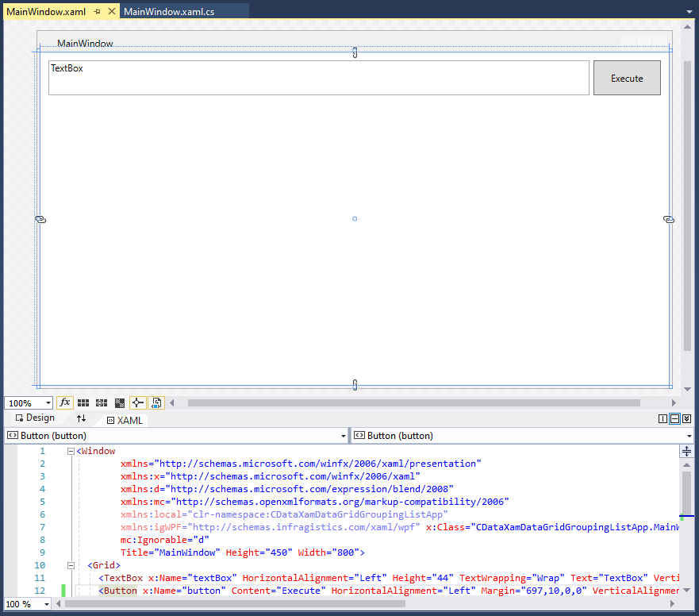Viewport: 699px width, 616px height.
Task: Close the MainWindow.xaml tab
Action: [x=111, y=12]
